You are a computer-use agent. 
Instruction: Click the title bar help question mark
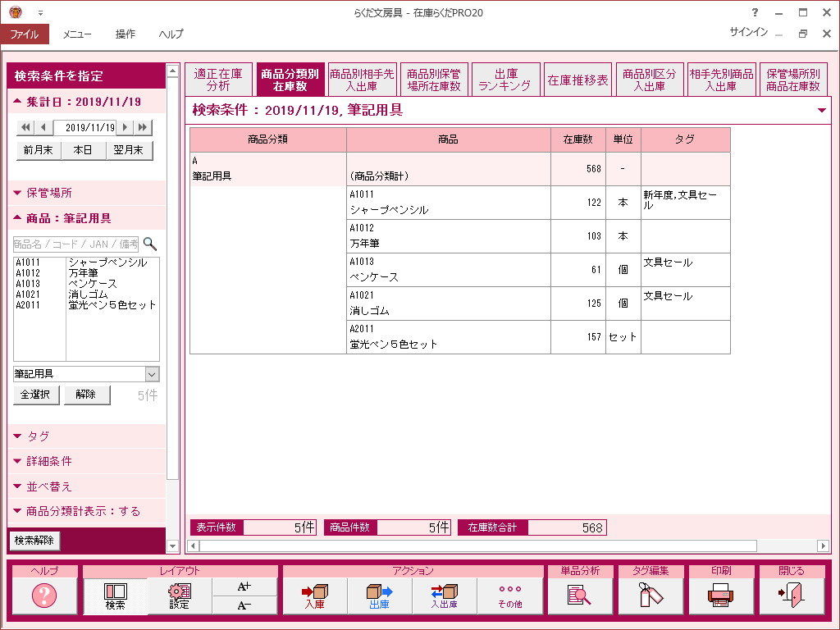pos(755,12)
